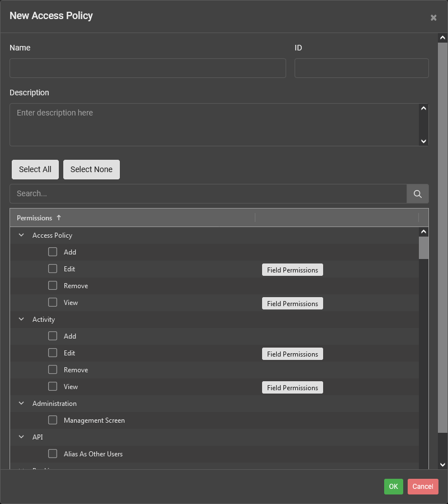
Task: Click the search magnifier icon
Action: 417,193
